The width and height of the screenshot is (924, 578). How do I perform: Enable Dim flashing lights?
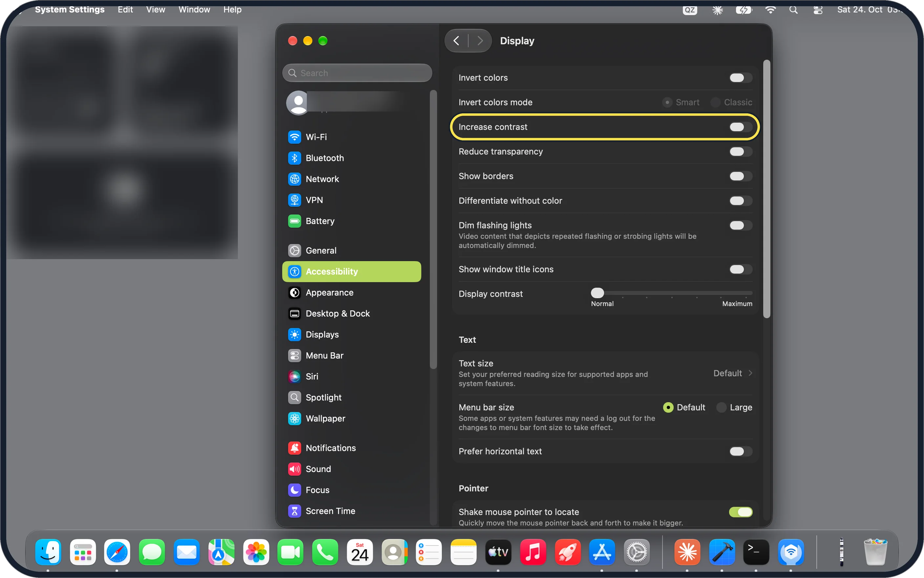pyautogui.click(x=741, y=226)
